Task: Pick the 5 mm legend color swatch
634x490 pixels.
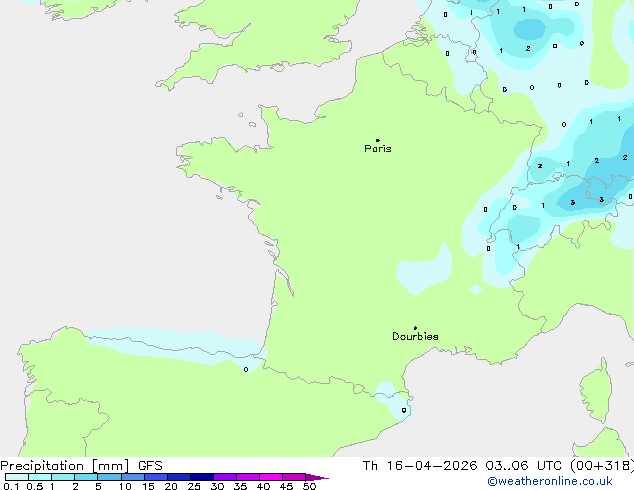Action: coord(109,477)
